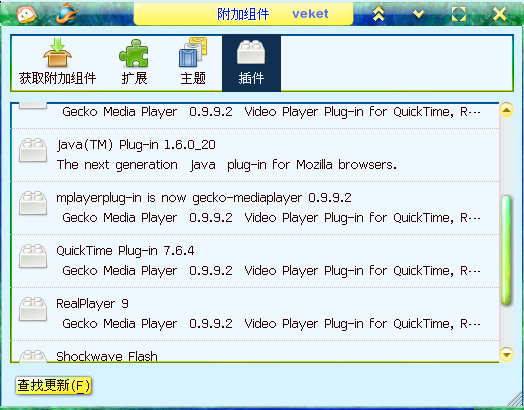
Task: Click the scrollbar down arrow button
Action: click(507, 354)
